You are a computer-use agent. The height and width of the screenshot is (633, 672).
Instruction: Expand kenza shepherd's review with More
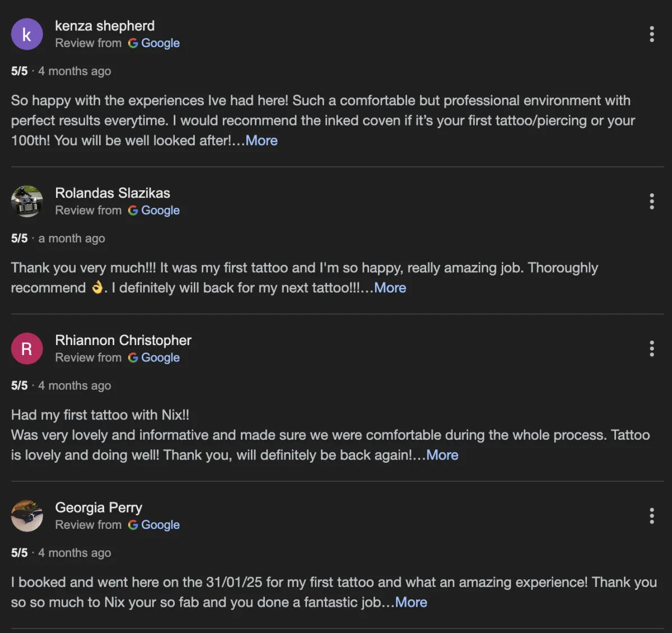tap(262, 141)
